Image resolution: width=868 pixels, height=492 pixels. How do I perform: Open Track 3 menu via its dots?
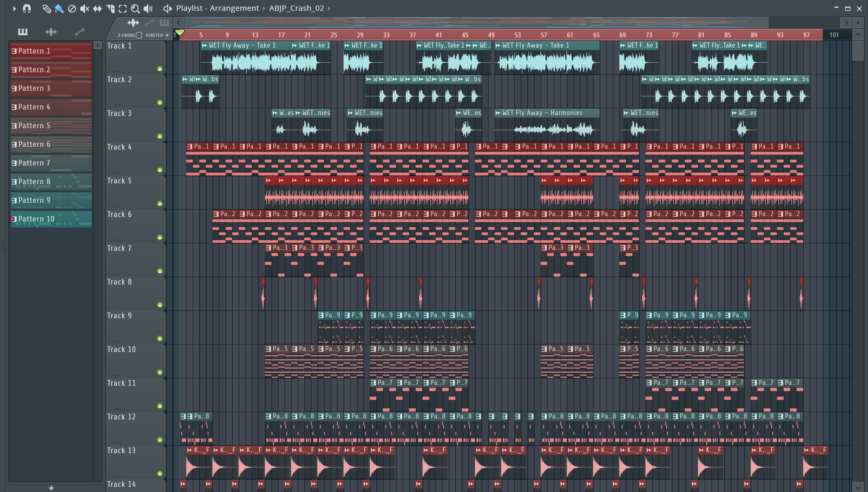[117, 139]
